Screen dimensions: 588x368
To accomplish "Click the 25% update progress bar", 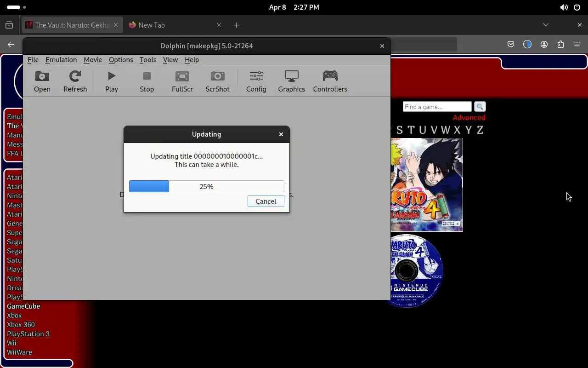I will (206, 186).
